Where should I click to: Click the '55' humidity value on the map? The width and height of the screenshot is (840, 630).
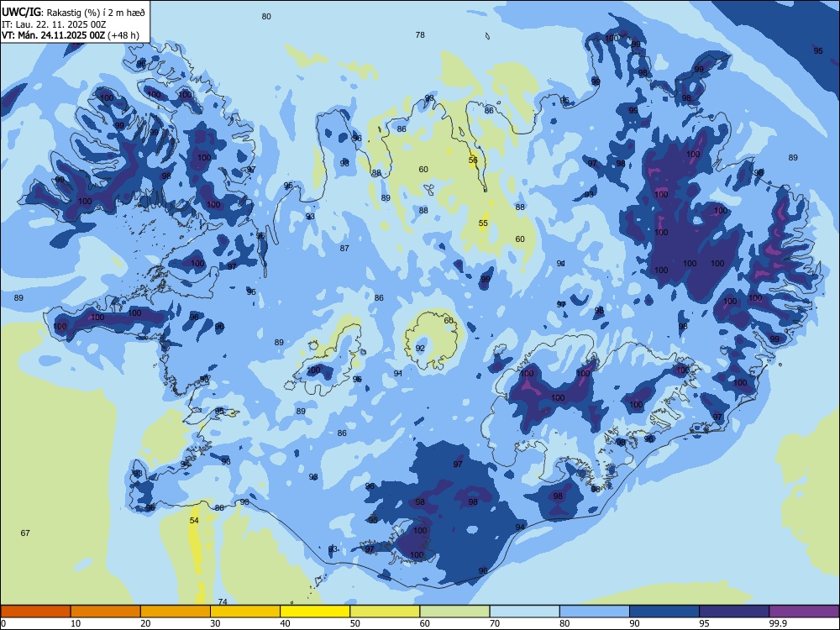click(483, 223)
